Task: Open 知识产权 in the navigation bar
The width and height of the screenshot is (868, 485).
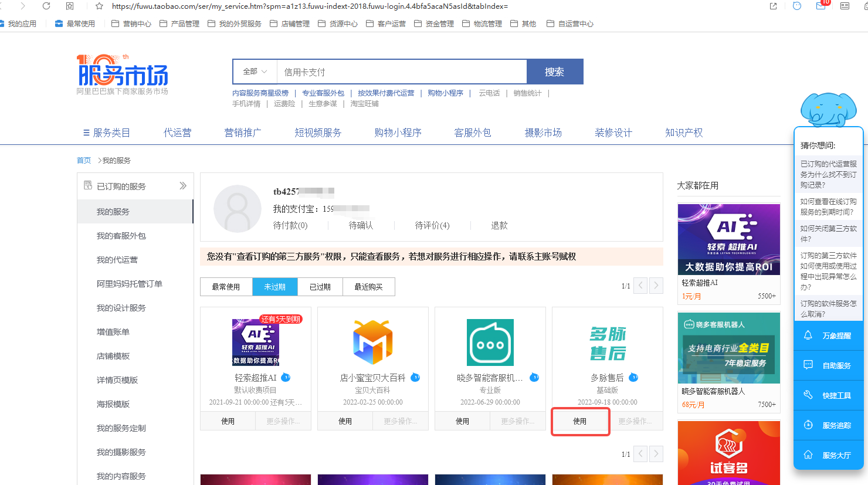Action: (x=684, y=133)
